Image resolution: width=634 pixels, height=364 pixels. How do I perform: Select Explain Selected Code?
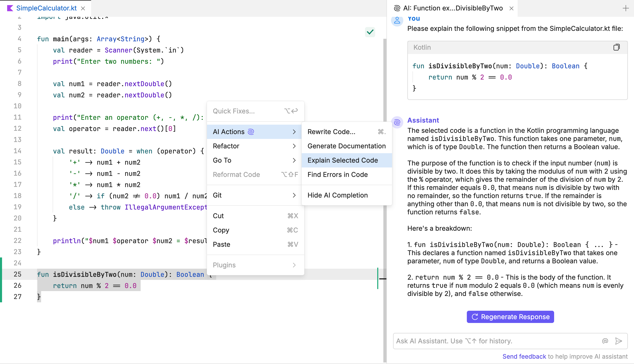[x=343, y=160]
